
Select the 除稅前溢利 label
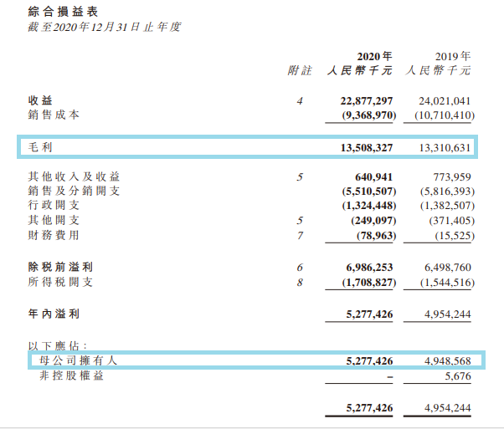60,267
